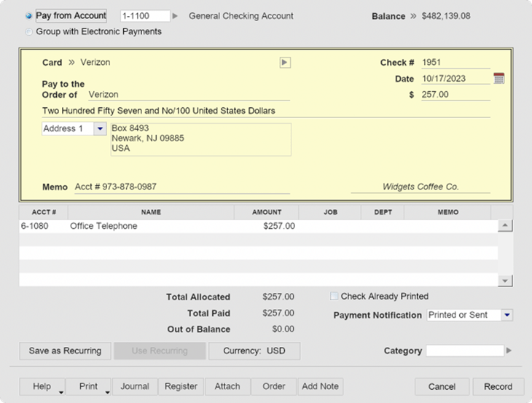Select Group with Electronic Payments option
532x403 pixels.
[28, 32]
